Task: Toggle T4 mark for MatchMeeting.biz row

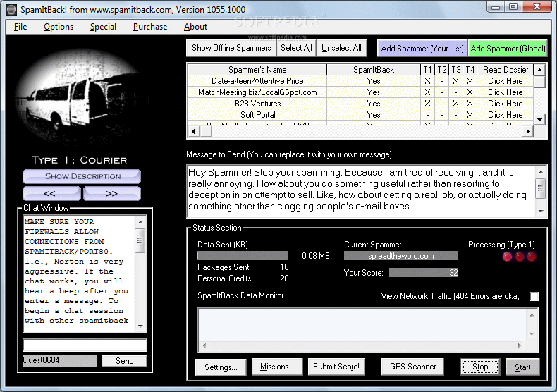Action: [x=470, y=92]
